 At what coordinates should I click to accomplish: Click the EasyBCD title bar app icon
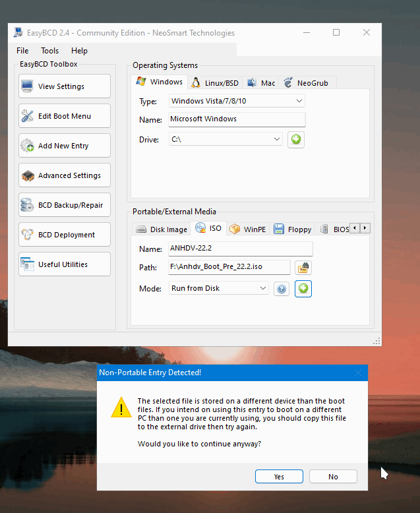click(18, 33)
